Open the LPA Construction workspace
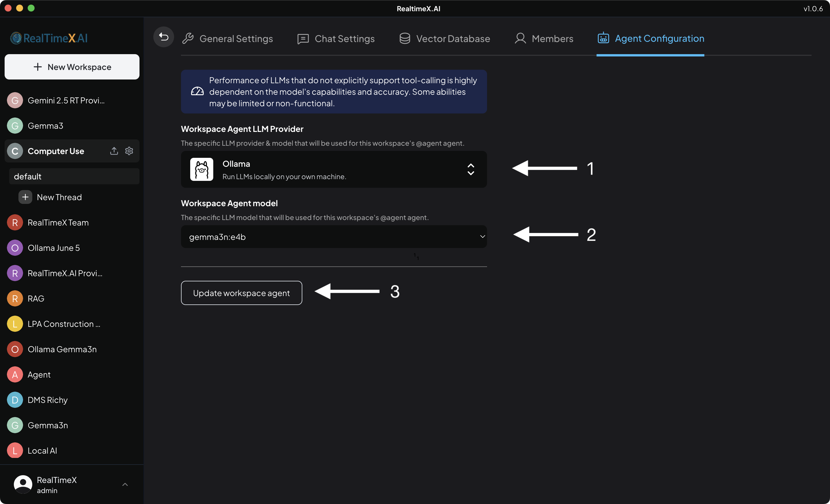830x504 pixels. pyautogui.click(x=64, y=324)
